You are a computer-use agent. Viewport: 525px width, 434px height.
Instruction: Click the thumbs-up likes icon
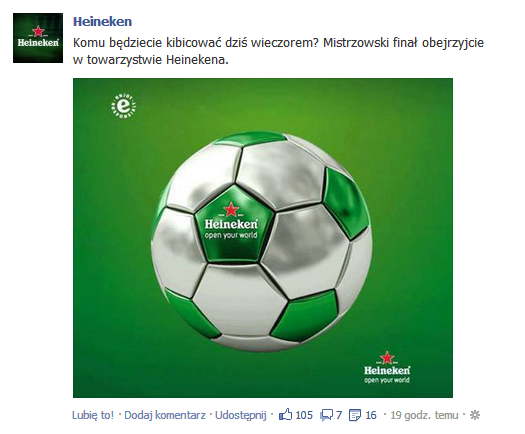285,415
